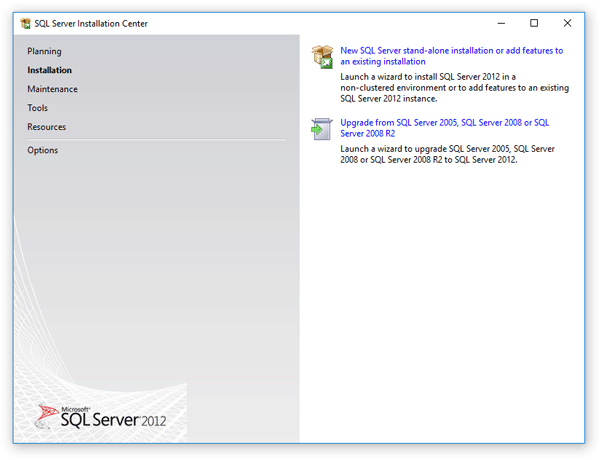This screenshot has width=600, height=460.
Task: Open the Options page
Action: (42, 150)
